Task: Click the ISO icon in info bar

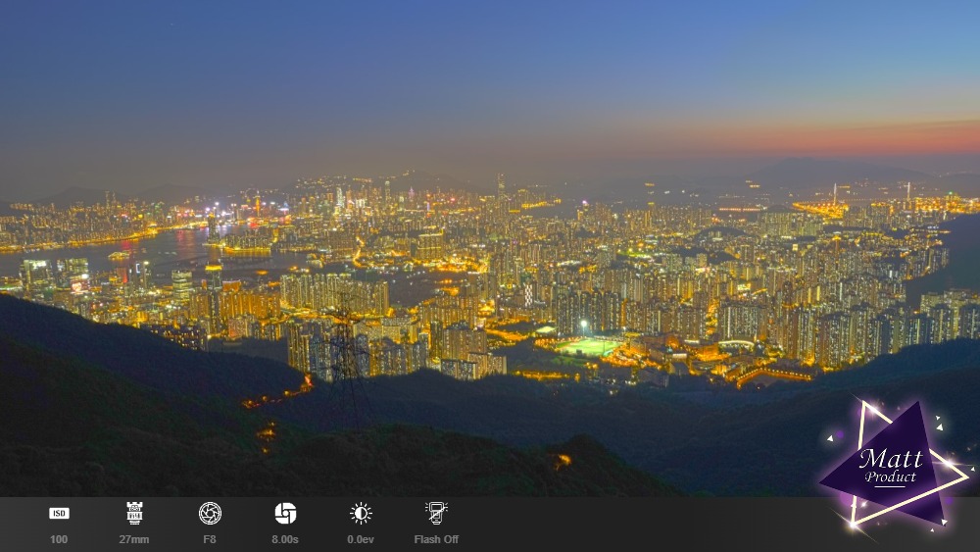Action: click(x=59, y=513)
